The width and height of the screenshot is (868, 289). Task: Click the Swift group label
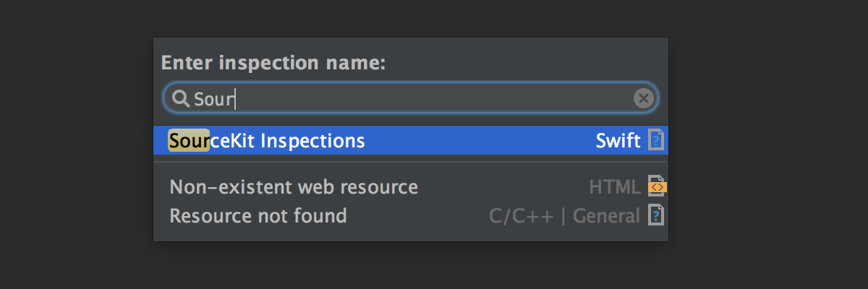click(x=618, y=140)
